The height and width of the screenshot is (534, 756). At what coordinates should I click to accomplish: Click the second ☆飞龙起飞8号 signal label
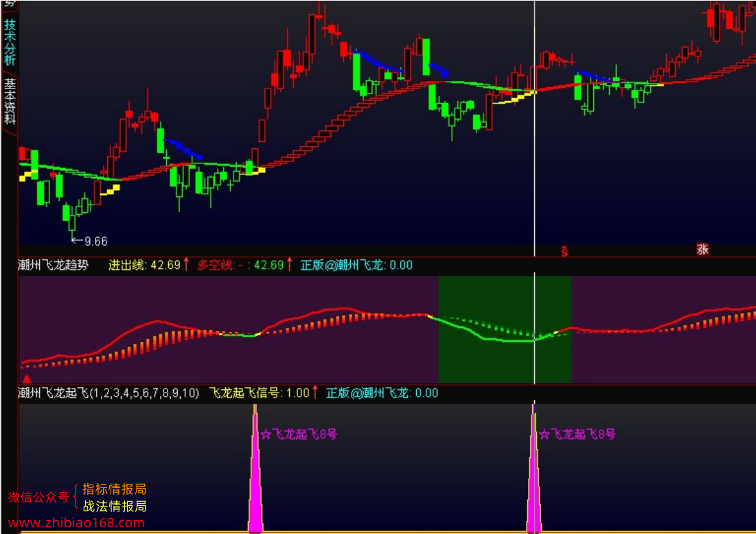577,434
